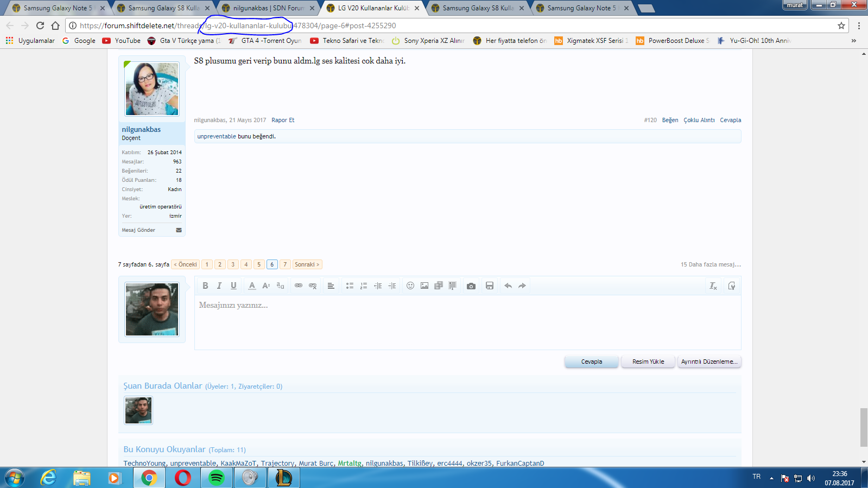This screenshot has height=488, width=868.
Task: Send a private message via envelope icon
Action: (179, 230)
